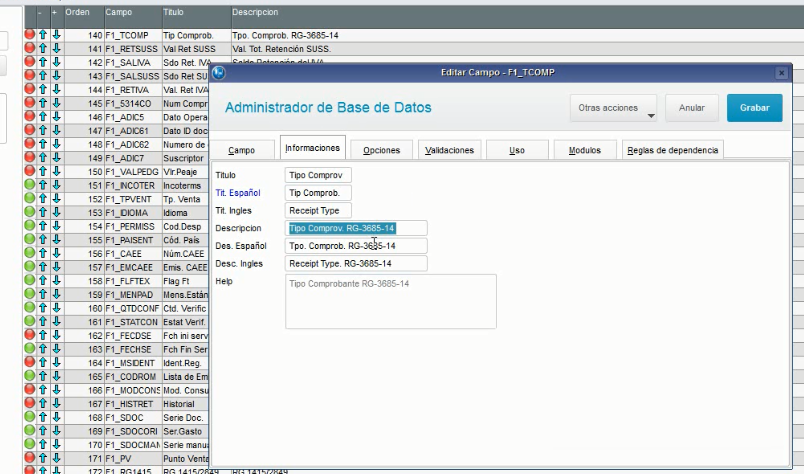Screen dimensions: 804x474
Task: Click the red status dot for F1_HISTRET
Action: pos(30,403)
